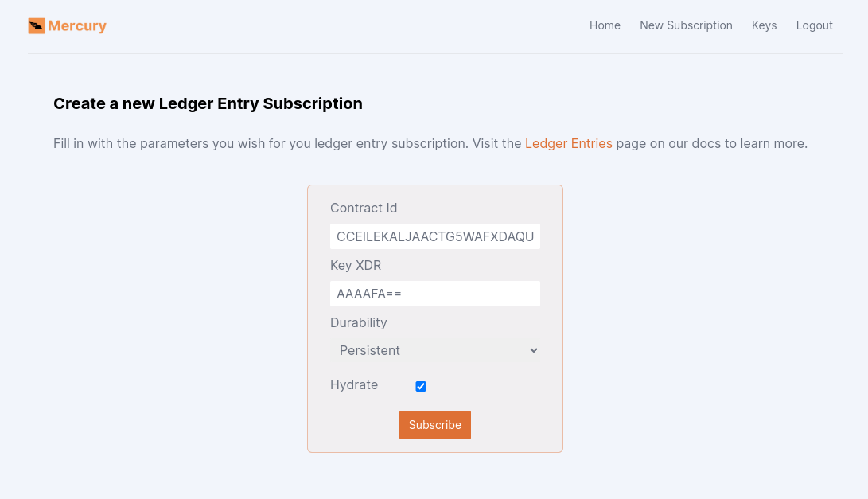Image resolution: width=868 pixels, height=499 pixels.
Task: Focus the Contract Id input field
Action: (x=434, y=236)
